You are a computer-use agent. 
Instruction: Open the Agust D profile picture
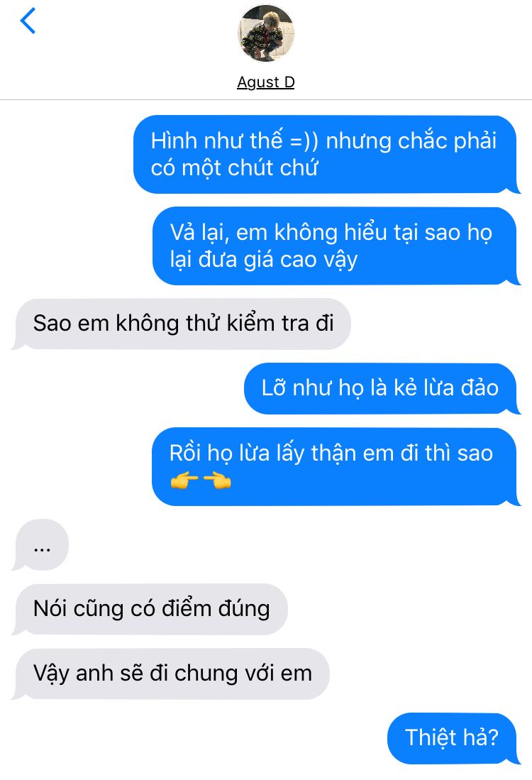coord(265,33)
